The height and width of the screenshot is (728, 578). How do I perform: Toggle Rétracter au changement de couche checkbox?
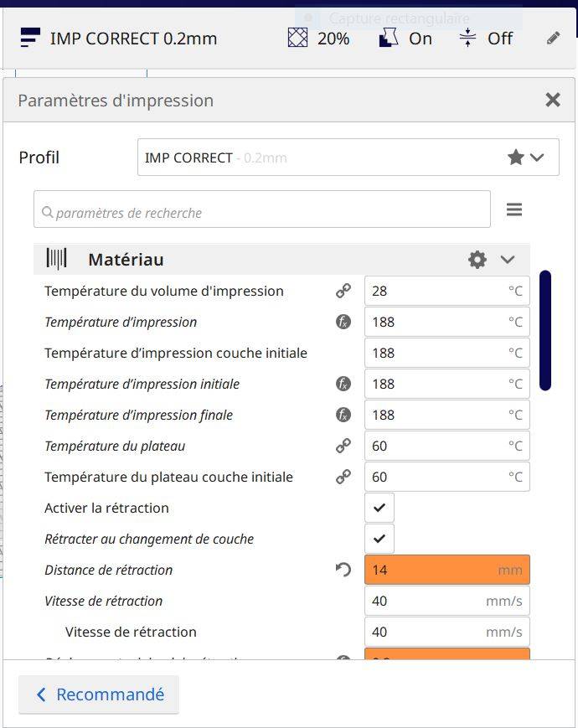379,539
